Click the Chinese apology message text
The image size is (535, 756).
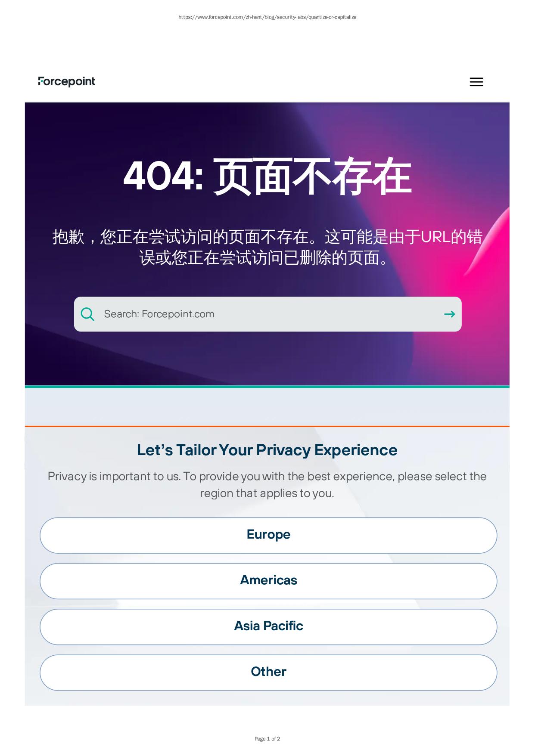click(x=267, y=248)
